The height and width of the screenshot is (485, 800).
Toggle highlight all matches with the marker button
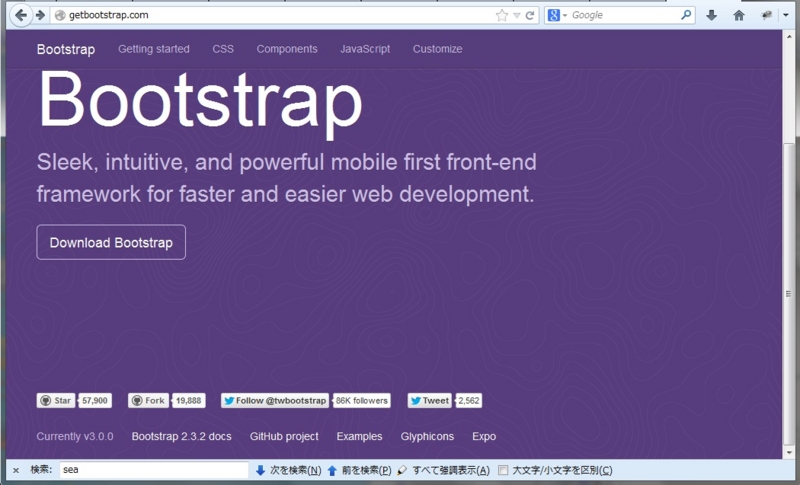tap(443, 470)
